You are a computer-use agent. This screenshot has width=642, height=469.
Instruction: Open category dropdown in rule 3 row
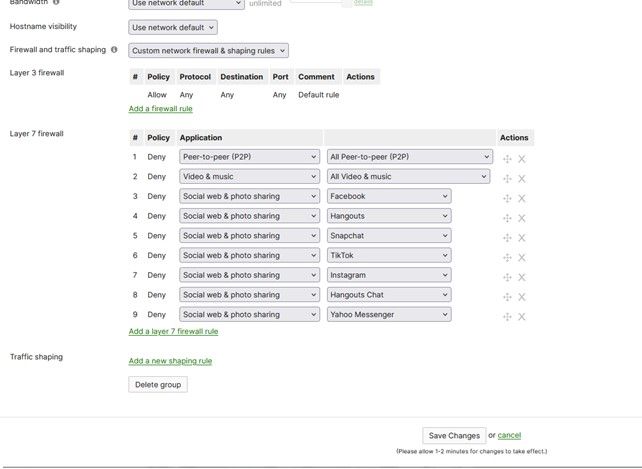pos(249,196)
